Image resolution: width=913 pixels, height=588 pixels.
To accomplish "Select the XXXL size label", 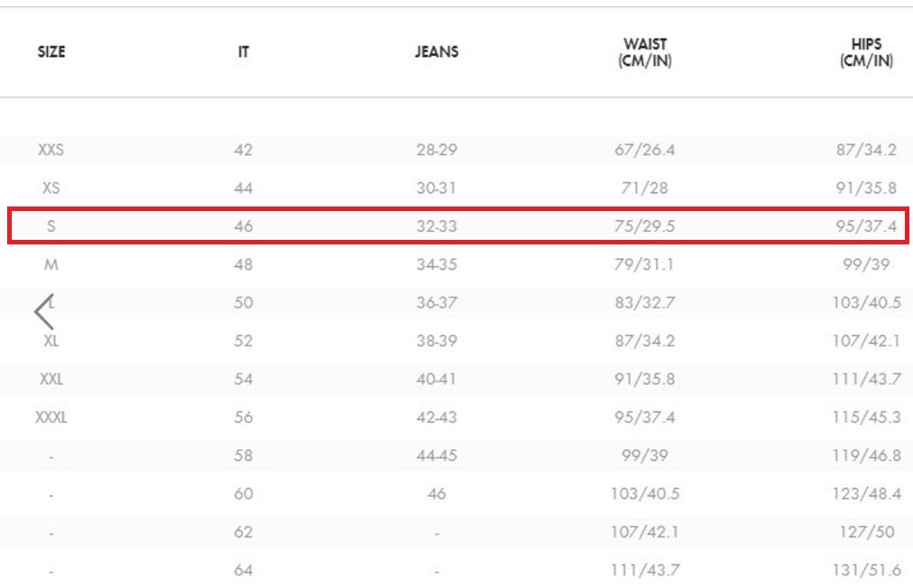I will pos(51,418).
